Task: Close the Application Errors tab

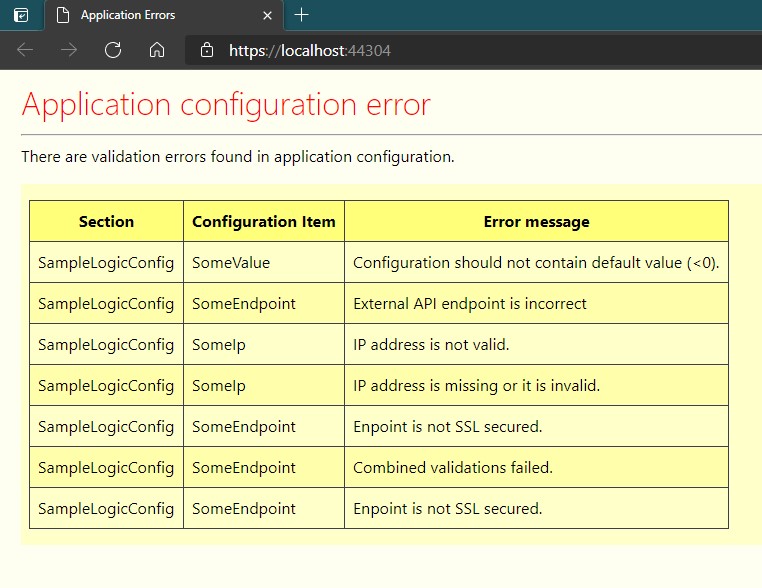Action: click(267, 16)
